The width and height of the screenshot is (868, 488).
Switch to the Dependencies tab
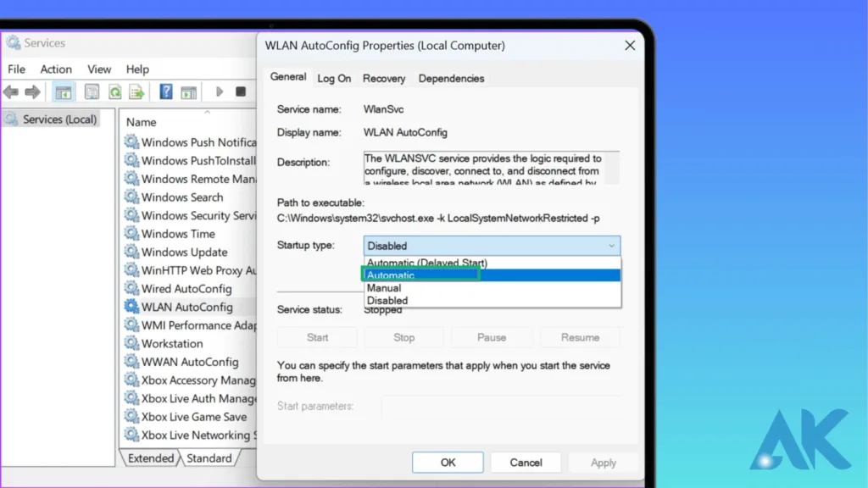coord(451,79)
